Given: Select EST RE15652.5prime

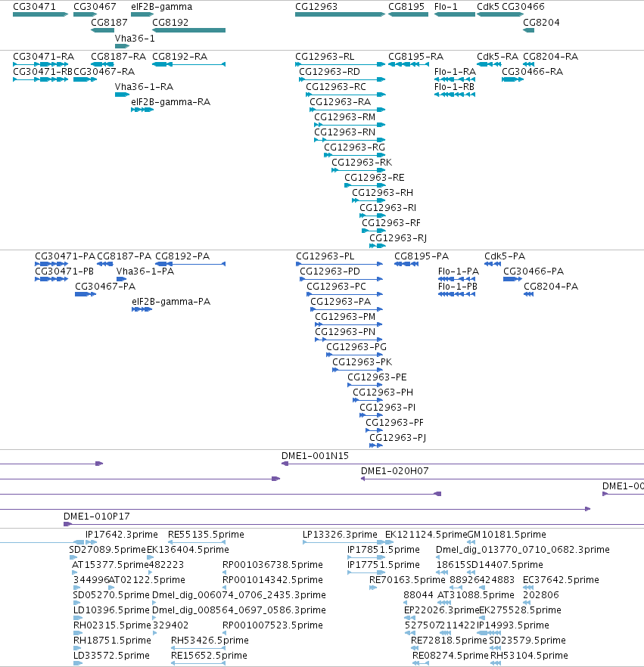Looking at the screenshot, I should (x=198, y=663).
